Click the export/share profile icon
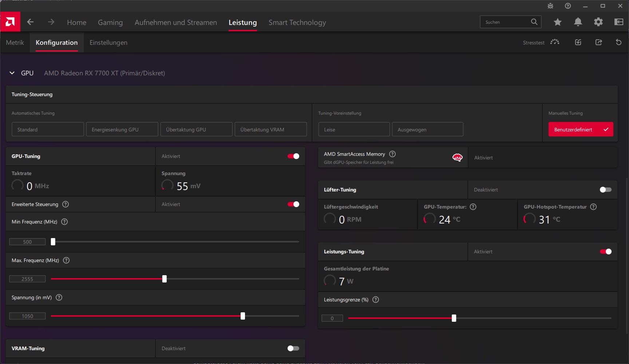The height and width of the screenshot is (364, 629). click(x=598, y=42)
